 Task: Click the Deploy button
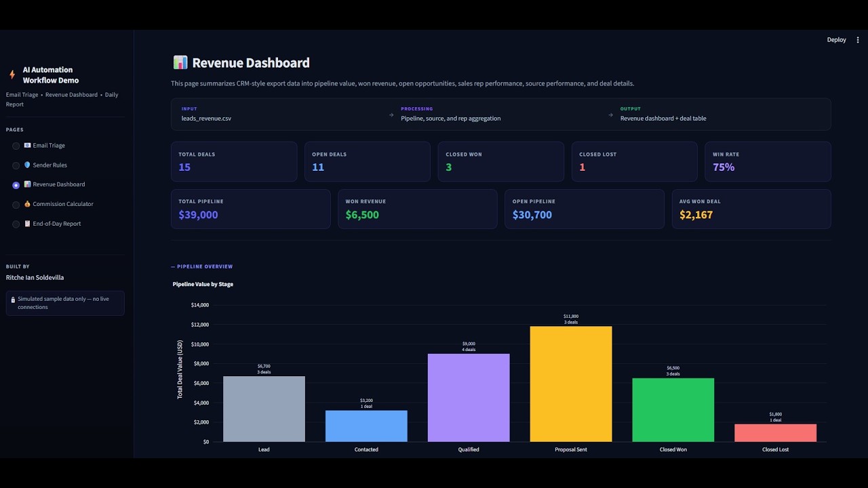tap(836, 40)
